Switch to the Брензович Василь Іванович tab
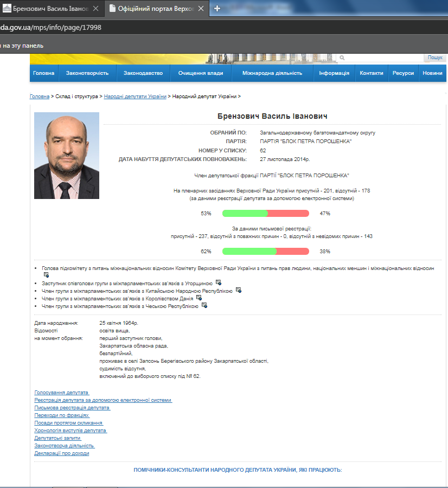 (x=46, y=9)
